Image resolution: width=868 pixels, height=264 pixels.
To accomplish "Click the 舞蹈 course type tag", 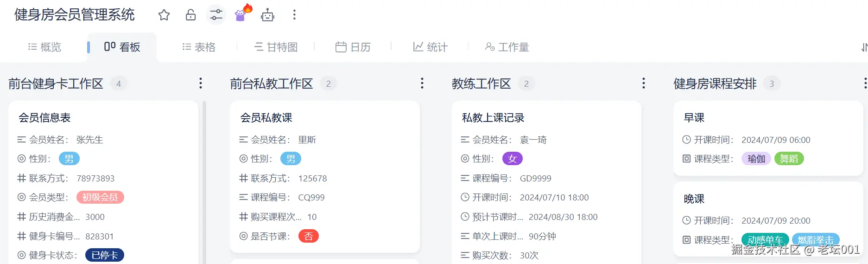I will tap(789, 159).
